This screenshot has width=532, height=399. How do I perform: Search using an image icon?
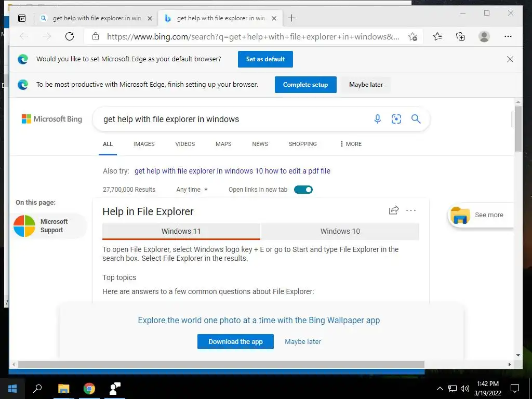click(396, 119)
